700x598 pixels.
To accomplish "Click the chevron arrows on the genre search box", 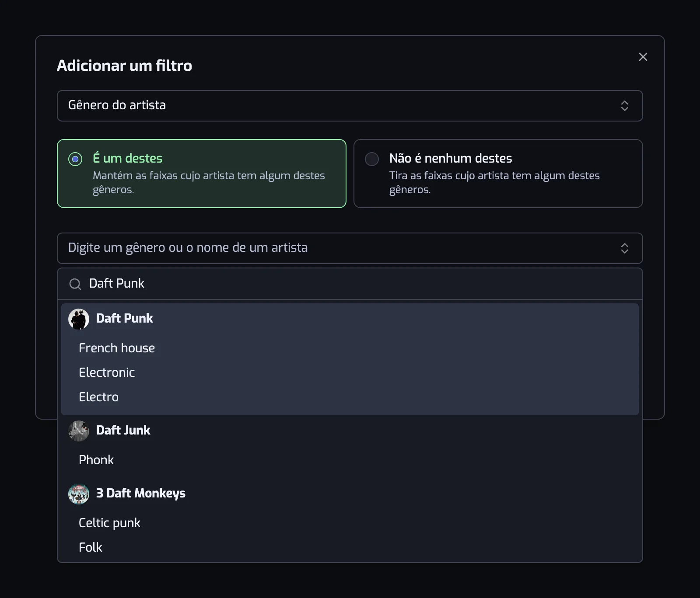I will (625, 248).
